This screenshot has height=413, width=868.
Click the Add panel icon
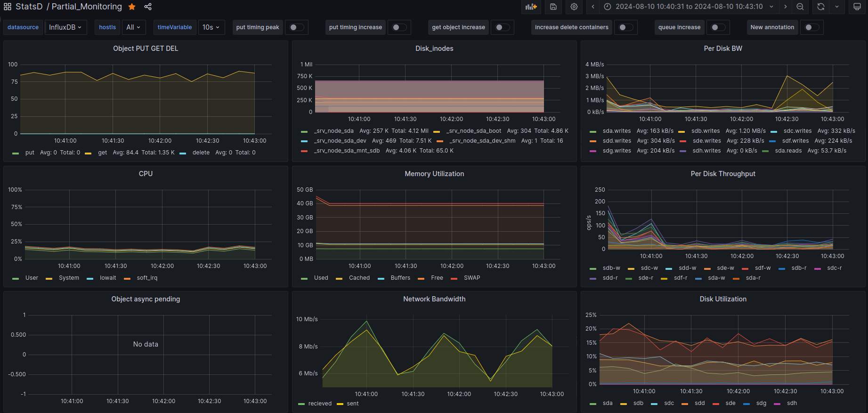pyautogui.click(x=531, y=7)
